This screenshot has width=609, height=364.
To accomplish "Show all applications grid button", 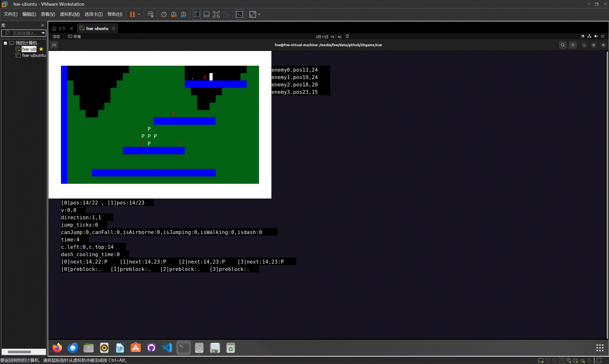I will (600, 348).
